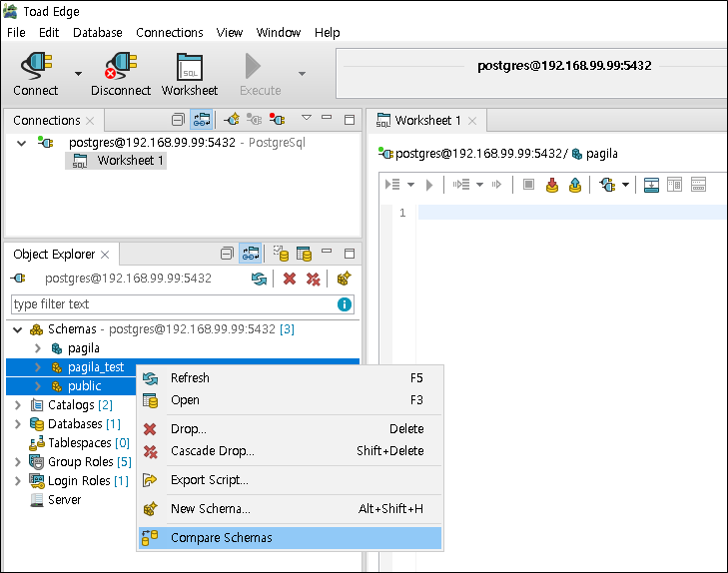Click new connection icon in Connections panel

click(x=232, y=120)
